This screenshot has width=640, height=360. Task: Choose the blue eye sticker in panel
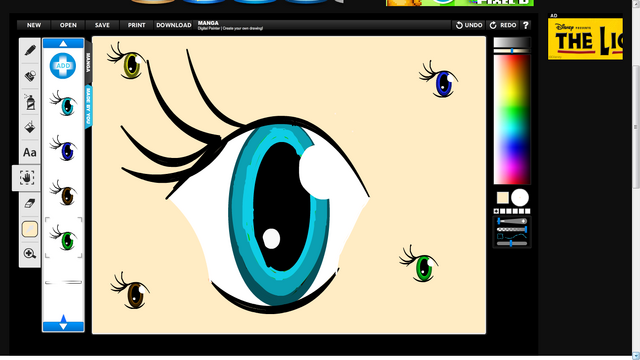[x=63, y=148]
